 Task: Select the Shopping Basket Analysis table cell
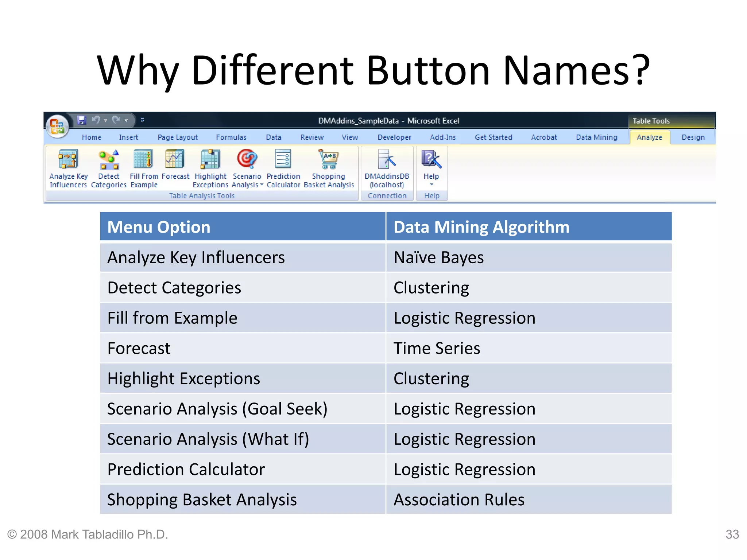[x=243, y=499]
